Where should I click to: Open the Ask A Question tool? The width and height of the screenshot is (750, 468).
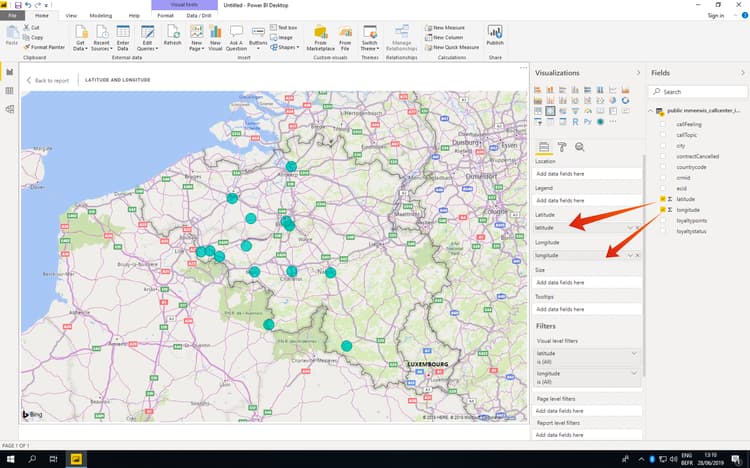click(x=237, y=35)
